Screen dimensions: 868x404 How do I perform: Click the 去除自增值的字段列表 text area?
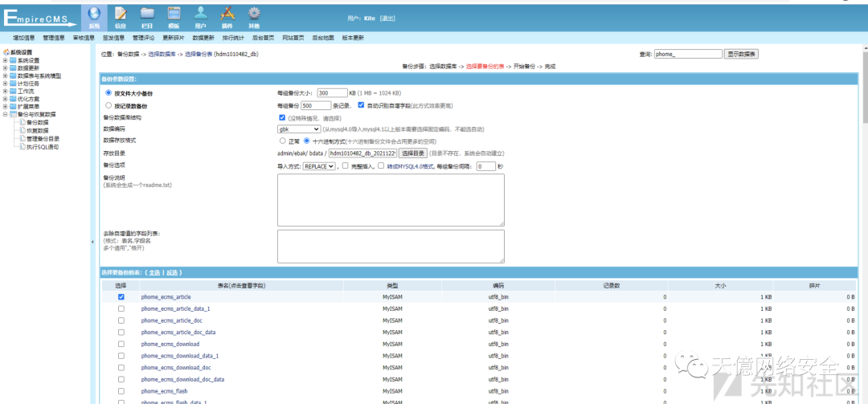pos(391,247)
